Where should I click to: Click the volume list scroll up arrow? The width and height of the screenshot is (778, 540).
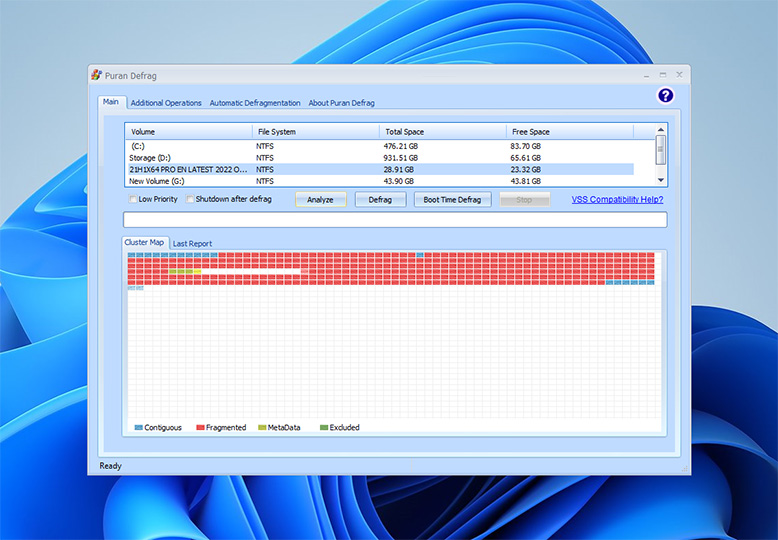click(660, 130)
